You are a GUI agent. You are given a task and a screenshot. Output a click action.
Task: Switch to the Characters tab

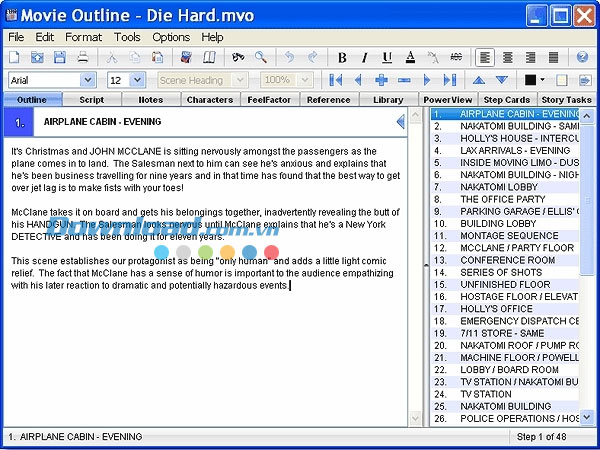[210, 99]
